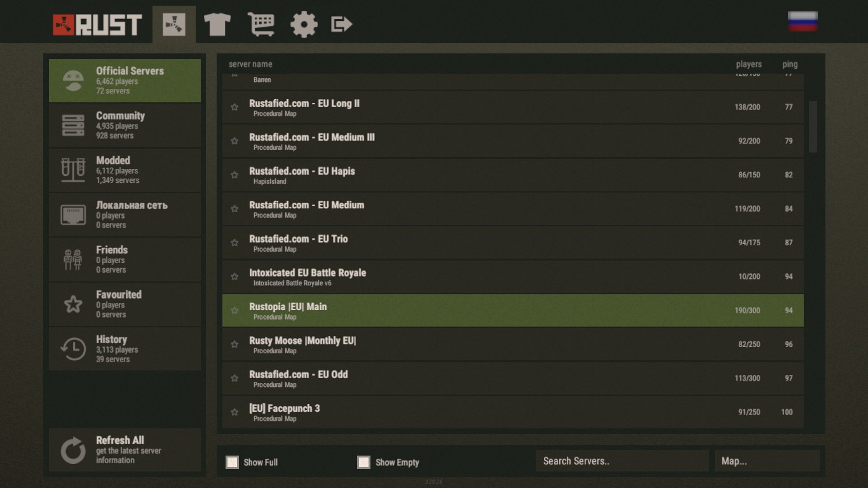This screenshot has height=488, width=868.
Task: Select Modded servers category
Action: pos(125,170)
